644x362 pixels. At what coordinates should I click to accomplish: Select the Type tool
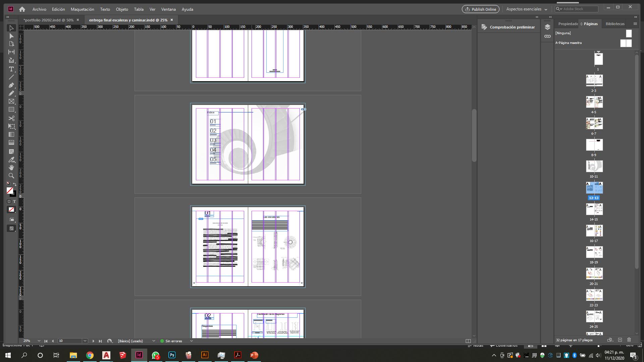(x=11, y=69)
